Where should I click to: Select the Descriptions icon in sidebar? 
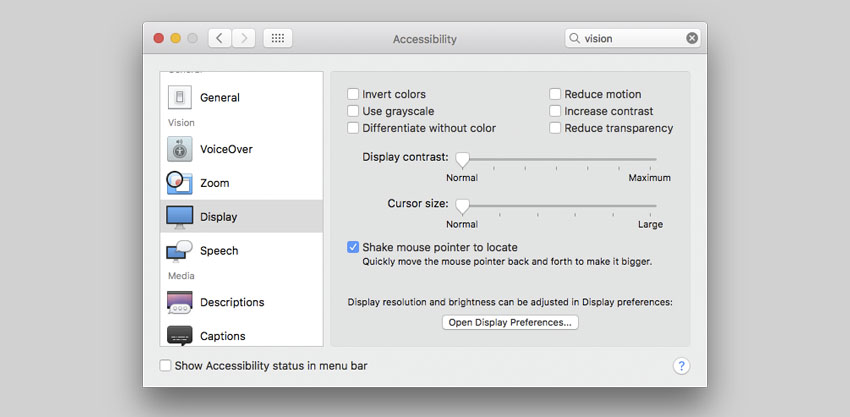[180, 302]
